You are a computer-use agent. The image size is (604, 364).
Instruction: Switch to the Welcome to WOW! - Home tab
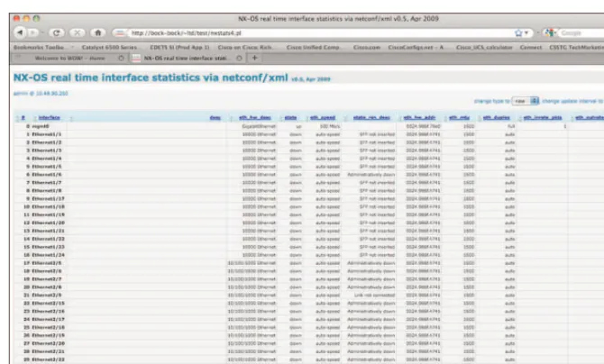[x=69, y=59]
